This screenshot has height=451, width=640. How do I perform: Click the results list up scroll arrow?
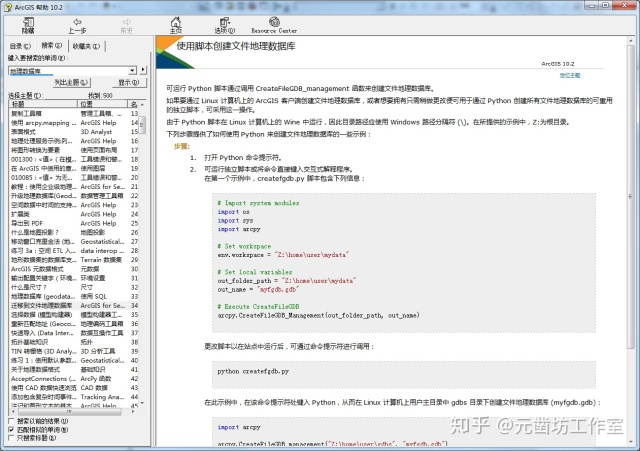pos(142,104)
